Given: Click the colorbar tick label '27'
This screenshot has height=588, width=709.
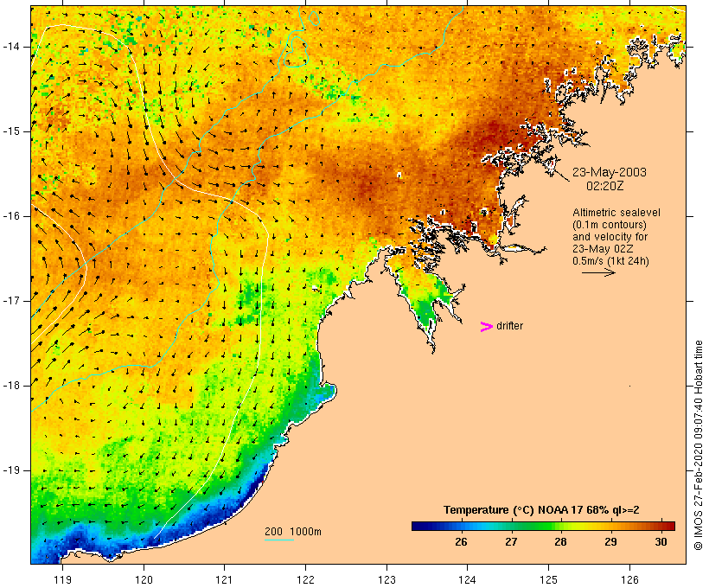Looking at the screenshot, I should click(511, 542).
